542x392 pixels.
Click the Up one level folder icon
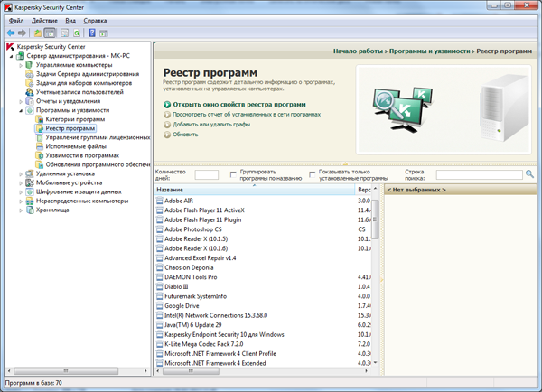[x=38, y=33]
